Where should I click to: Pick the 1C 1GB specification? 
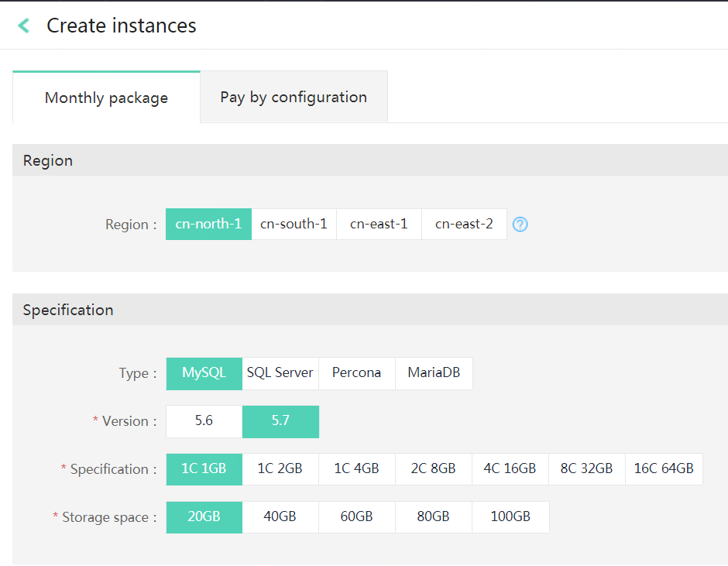tap(204, 469)
